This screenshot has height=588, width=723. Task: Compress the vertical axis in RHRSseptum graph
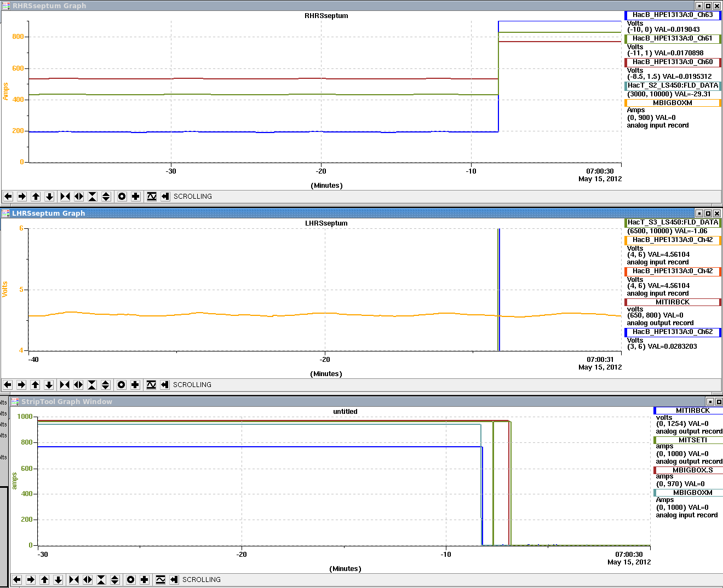pos(93,196)
